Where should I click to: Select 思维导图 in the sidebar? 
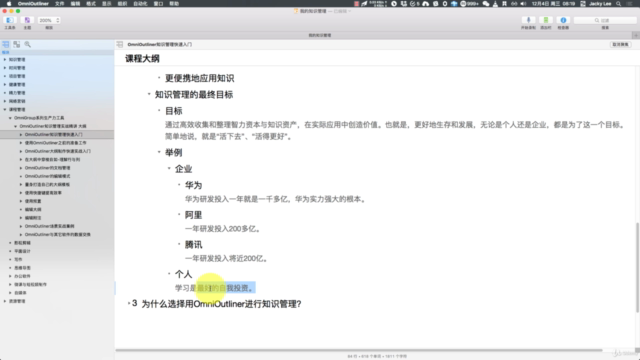tap(22, 268)
